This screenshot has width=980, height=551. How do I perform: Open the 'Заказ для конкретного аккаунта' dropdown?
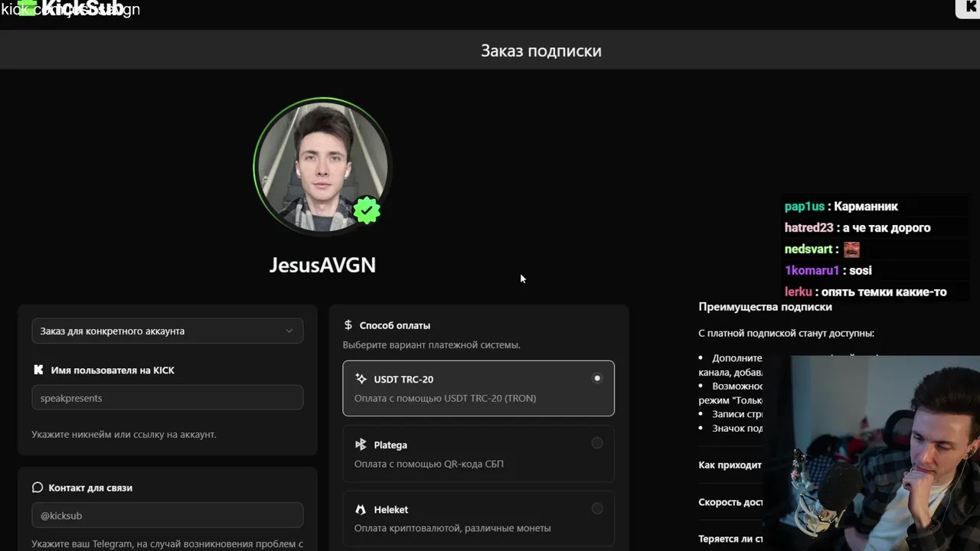[x=167, y=331]
